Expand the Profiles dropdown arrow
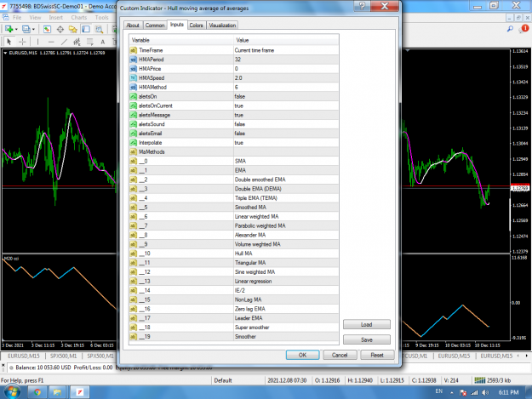The height and width of the screenshot is (399, 532). coord(33,30)
